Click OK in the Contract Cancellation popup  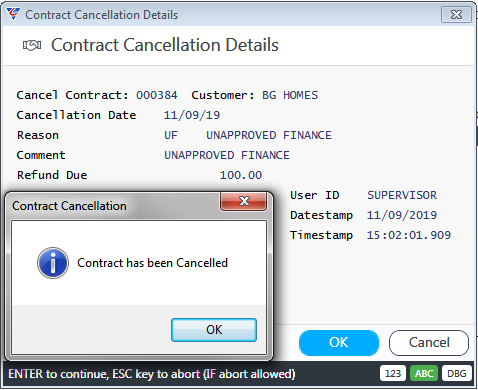click(214, 330)
